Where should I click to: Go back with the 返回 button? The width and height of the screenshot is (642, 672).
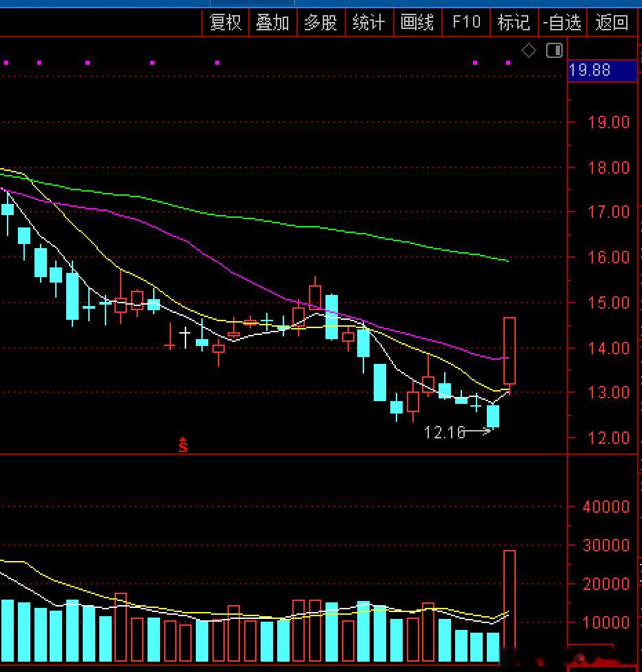(x=612, y=22)
